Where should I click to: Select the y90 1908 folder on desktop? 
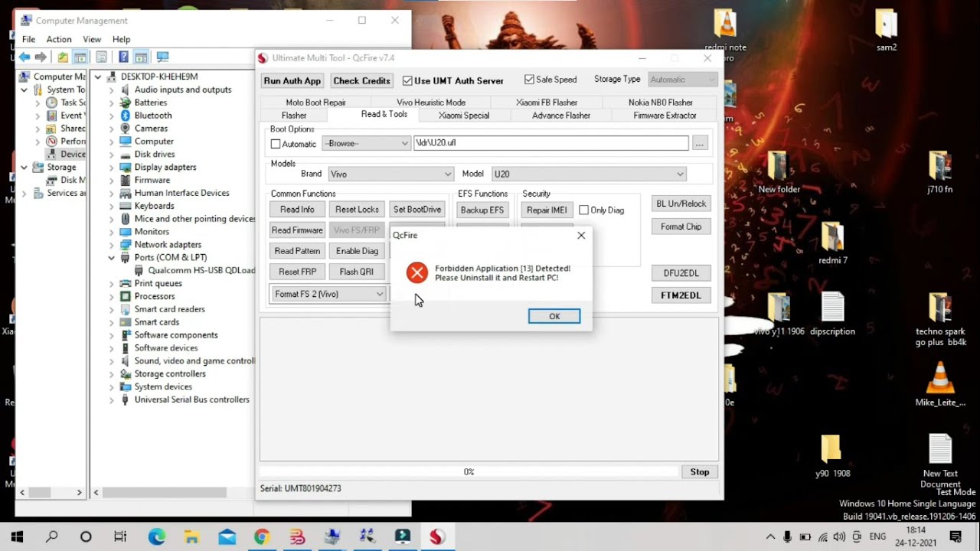[832, 450]
